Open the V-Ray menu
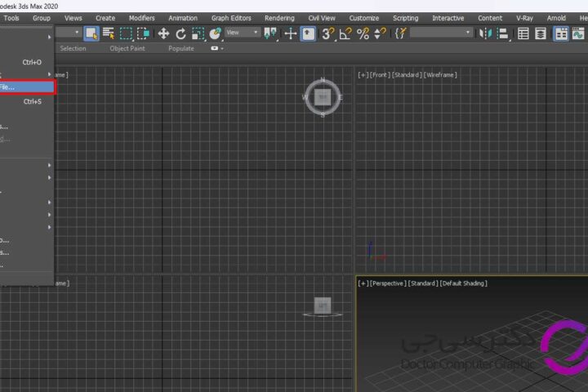Screen dimensions: 588x392 click(524, 18)
